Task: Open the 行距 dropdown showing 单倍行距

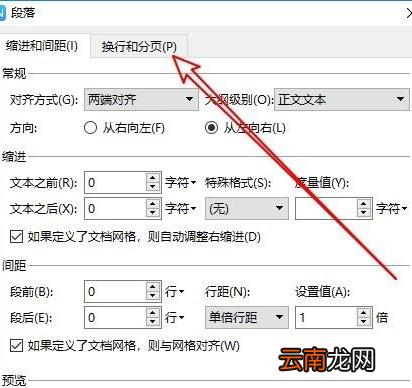Action: pyautogui.click(x=247, y=317)
